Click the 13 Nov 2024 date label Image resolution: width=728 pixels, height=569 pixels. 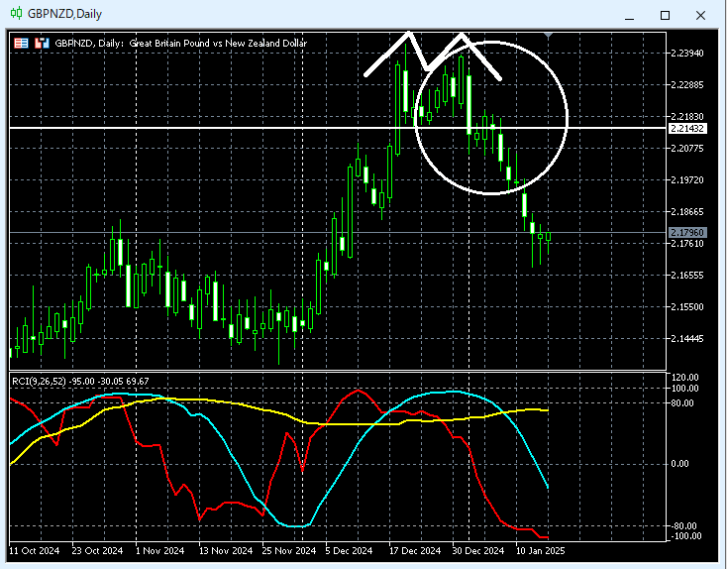coord(226,551)
